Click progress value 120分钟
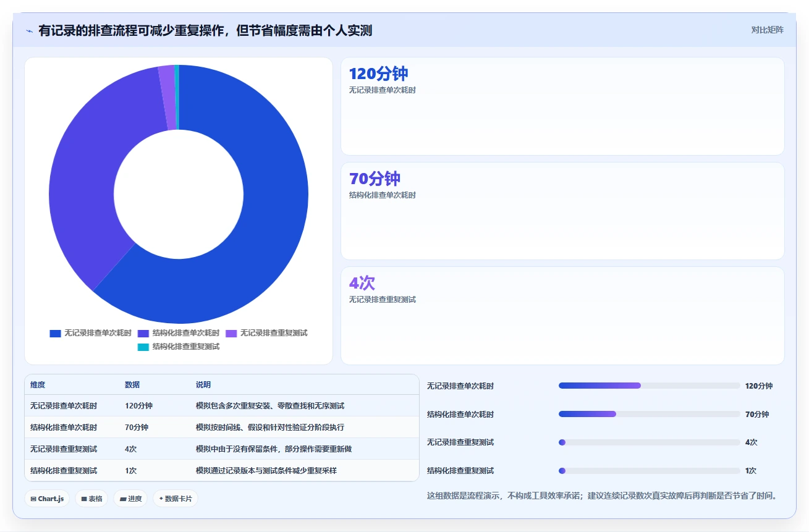This screenshot has width=809, height=532. (759, 386)
